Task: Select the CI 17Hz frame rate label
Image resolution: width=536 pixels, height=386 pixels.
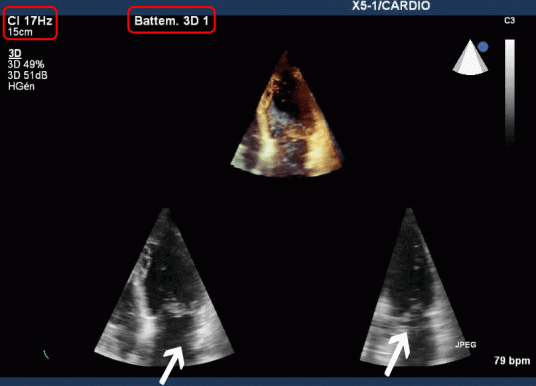Action: pyautogui.click(x=30, y=21)
